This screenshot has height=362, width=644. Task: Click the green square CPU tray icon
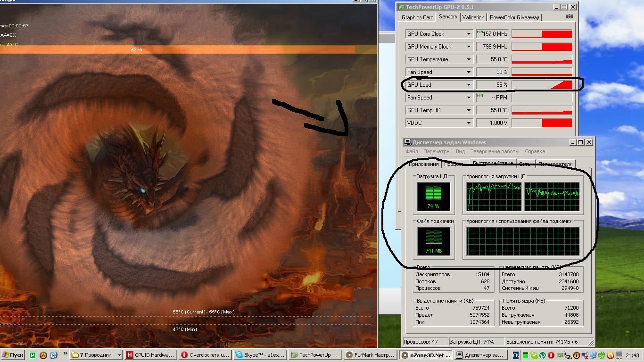tap(526, 355)
